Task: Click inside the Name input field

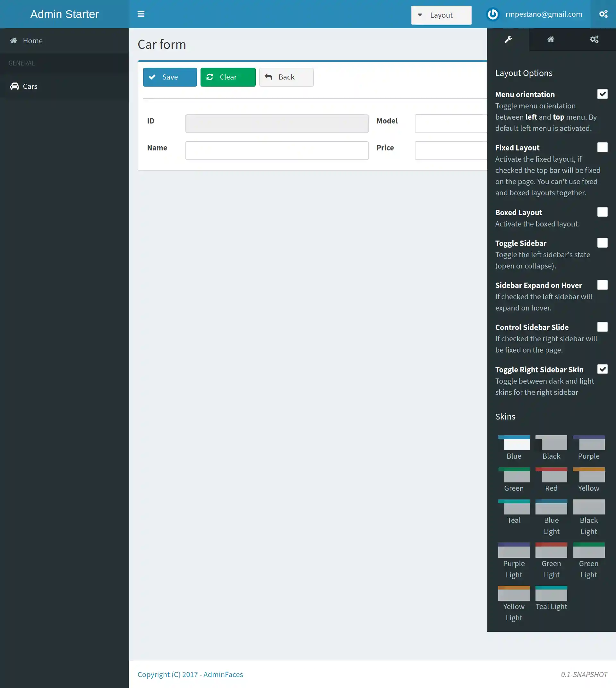Action: pos(277,150)
